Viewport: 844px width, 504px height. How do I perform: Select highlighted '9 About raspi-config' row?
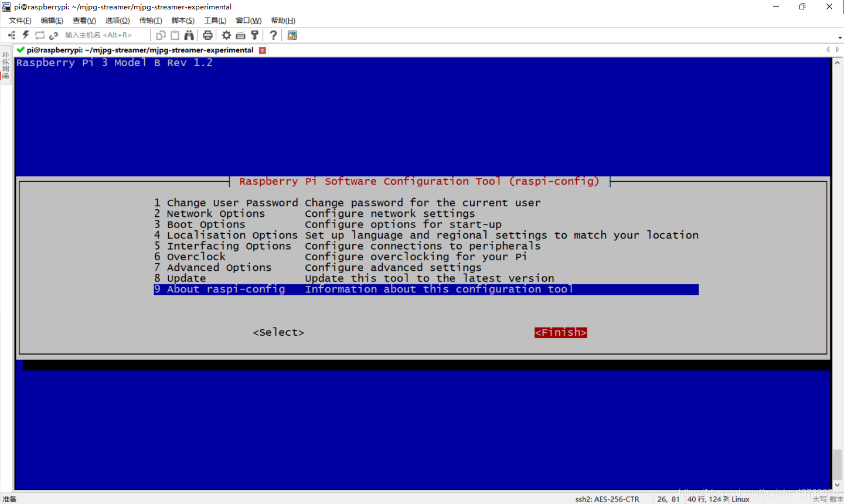click(x=426, y=290)
